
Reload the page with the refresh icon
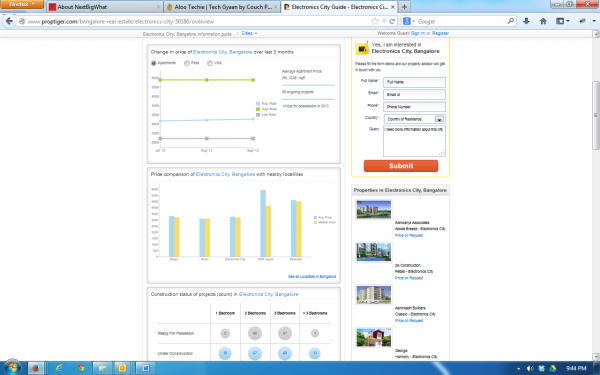[392, 21]
